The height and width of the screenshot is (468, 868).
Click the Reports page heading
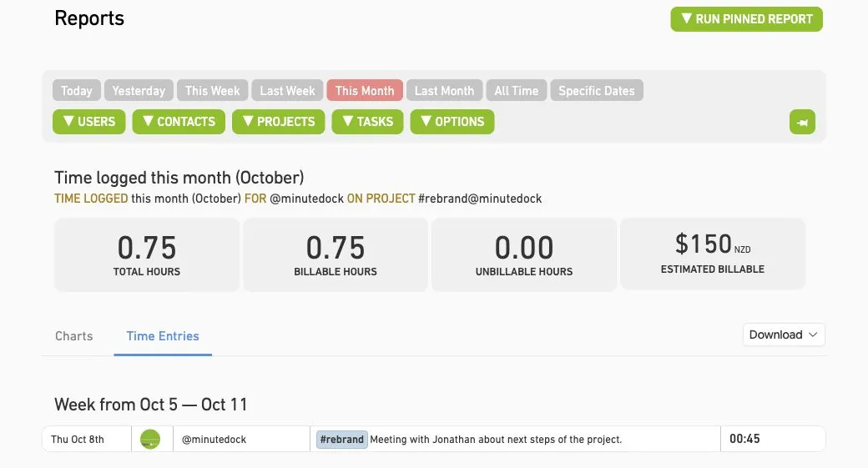point(89,18)
